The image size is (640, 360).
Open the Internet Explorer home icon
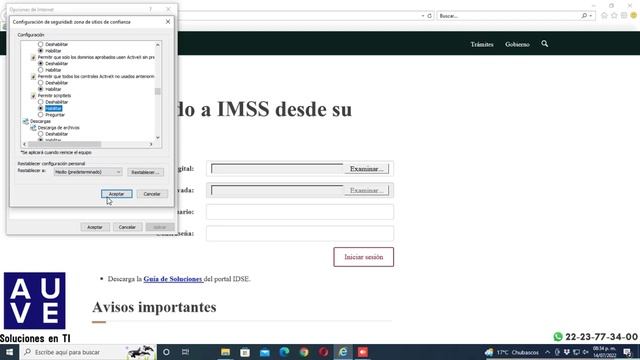(x=604, y=16)
